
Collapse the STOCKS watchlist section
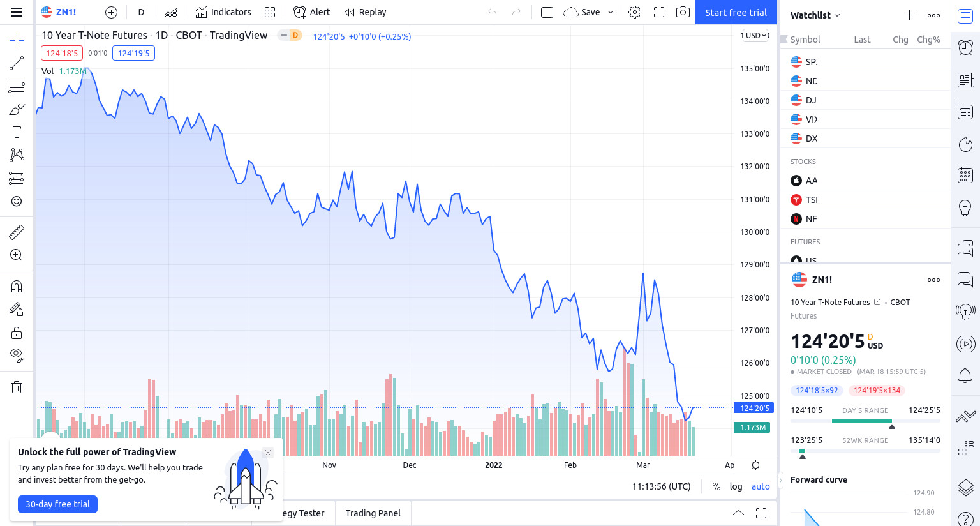pyautogui.click(x=803, y=162)
